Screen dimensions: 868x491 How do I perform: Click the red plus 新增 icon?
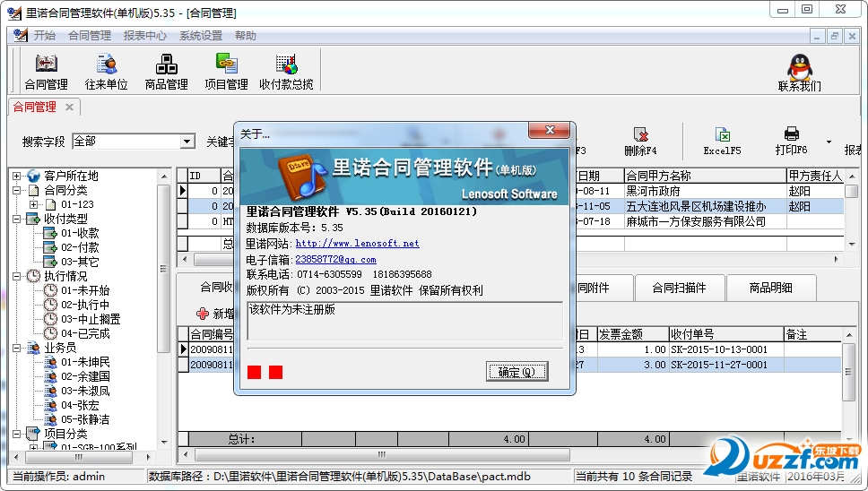click(203, 314)
